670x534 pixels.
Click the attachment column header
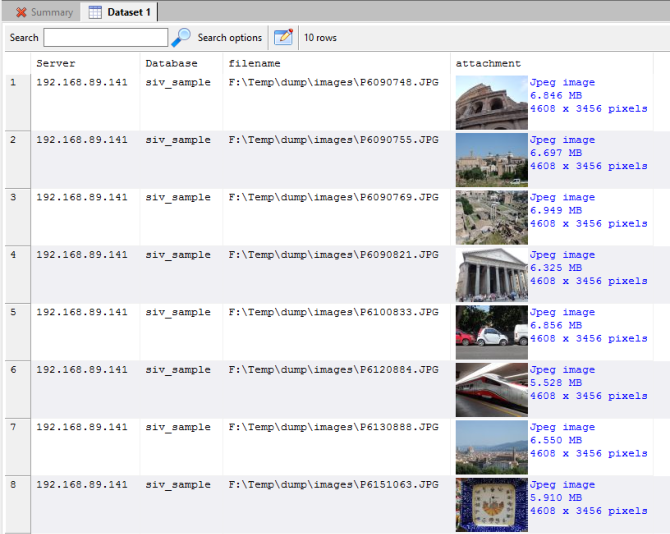click(488, 64)
